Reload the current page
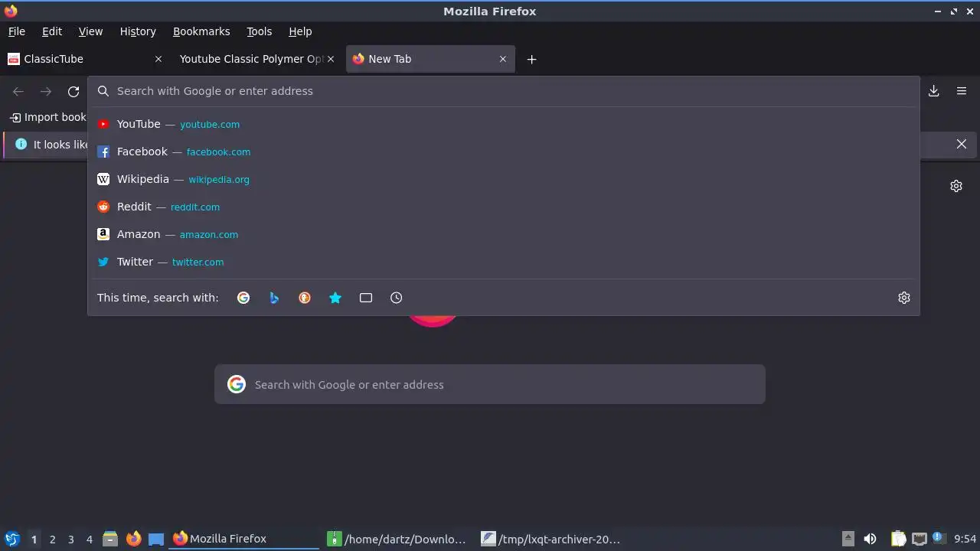Image resolution: width=980 pixels, height=551 pixels. [73, 91]
